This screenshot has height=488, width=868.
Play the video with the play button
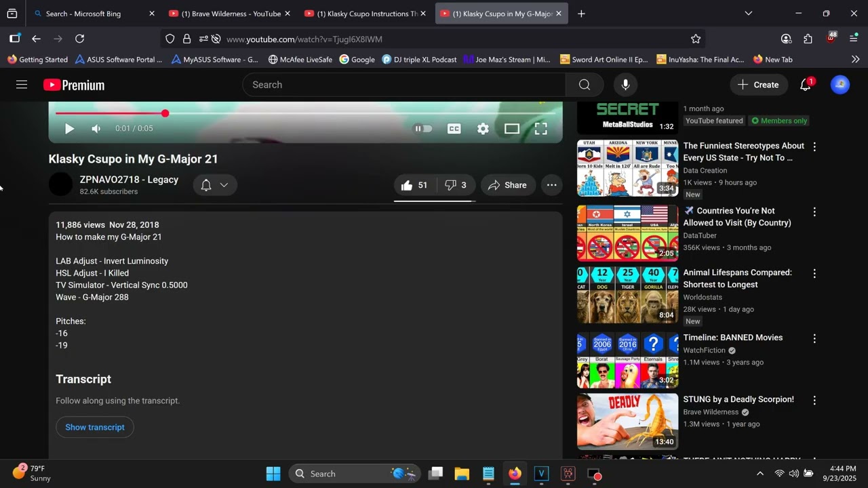pyautogui.click(x=69, y=129)
